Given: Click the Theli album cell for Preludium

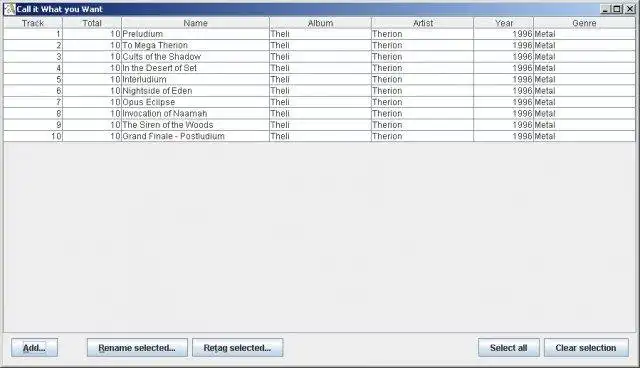Looking at the screenshot, I should point(320,34).
